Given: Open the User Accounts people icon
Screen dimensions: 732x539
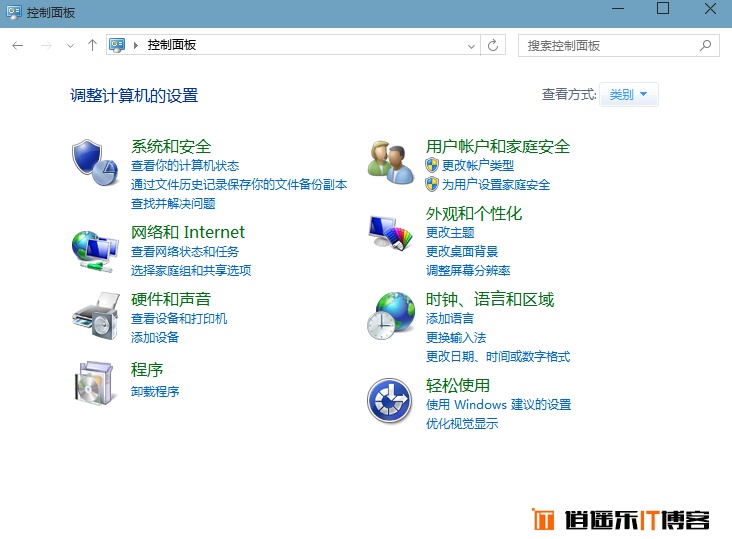Looking at the screenshot, I should coord(390,163).
